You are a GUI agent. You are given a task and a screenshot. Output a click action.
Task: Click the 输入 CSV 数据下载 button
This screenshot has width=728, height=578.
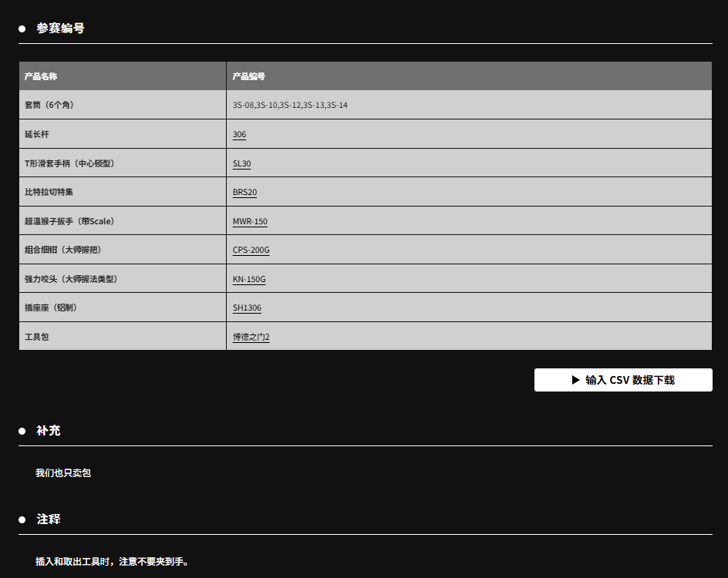pos(623,380)
